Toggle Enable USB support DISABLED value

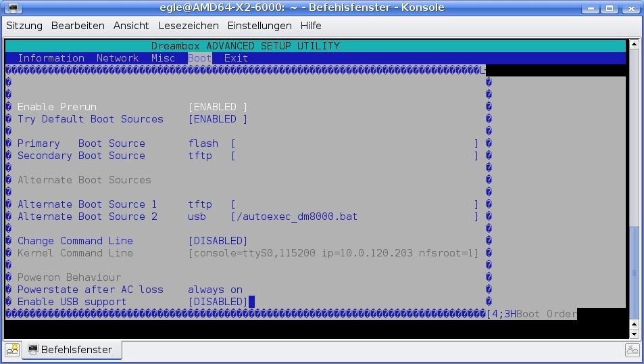point(218,302)
